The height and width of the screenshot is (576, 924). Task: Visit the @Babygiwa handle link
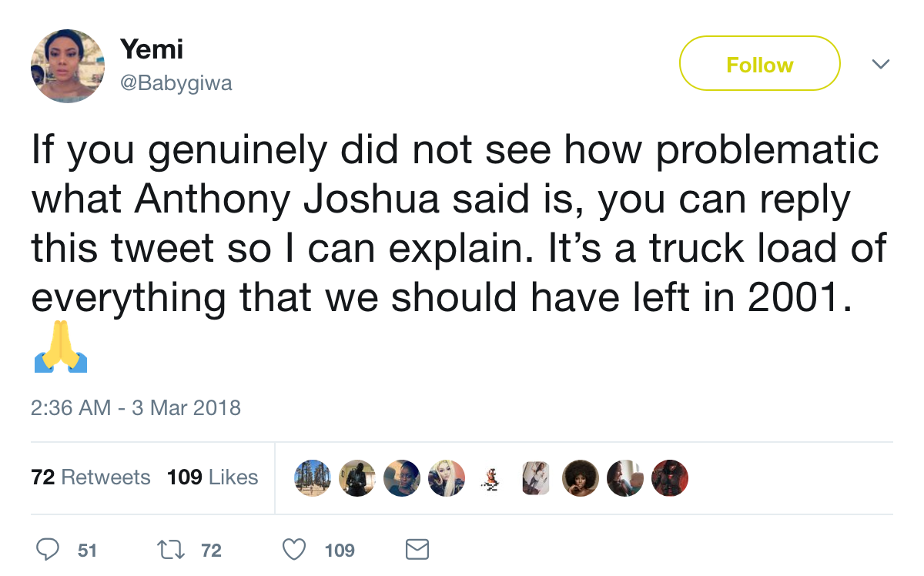(176, 82)
